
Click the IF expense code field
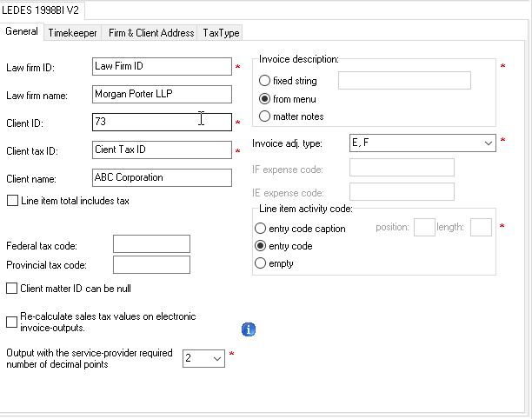(402, 167)
